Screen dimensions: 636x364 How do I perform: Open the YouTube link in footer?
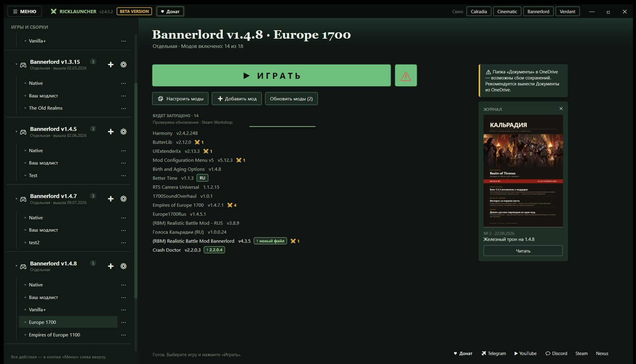525,353
